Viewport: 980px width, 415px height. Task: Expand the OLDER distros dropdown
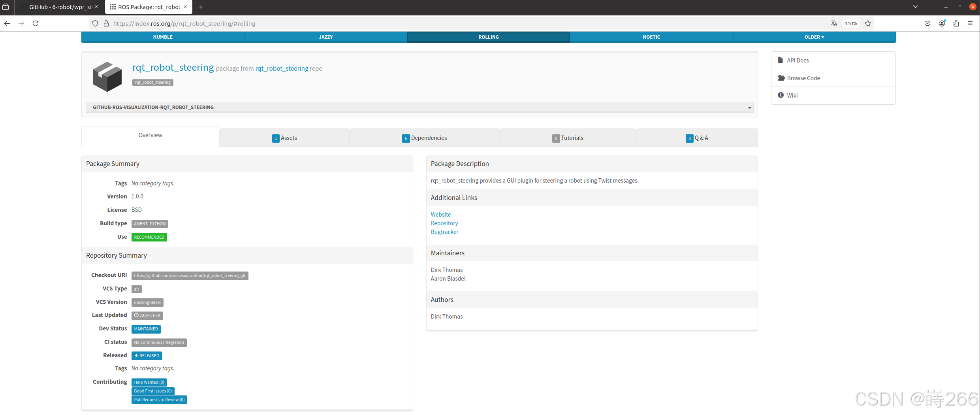[814, 37]
